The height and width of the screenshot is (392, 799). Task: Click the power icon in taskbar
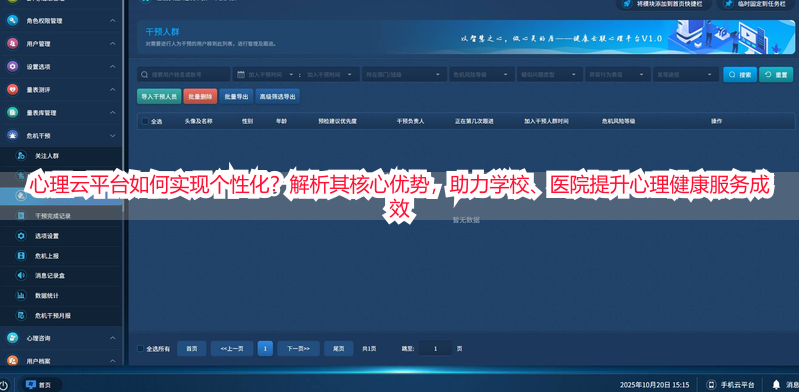pyautogui.click(x=4, y=385)
